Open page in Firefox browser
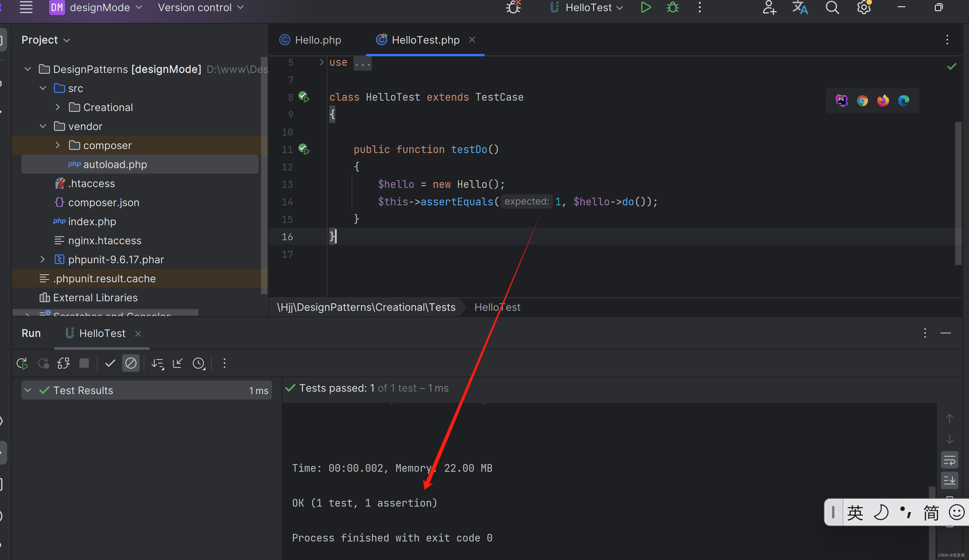969x560 pixels. pyautogui.click(x=883, y=101)
